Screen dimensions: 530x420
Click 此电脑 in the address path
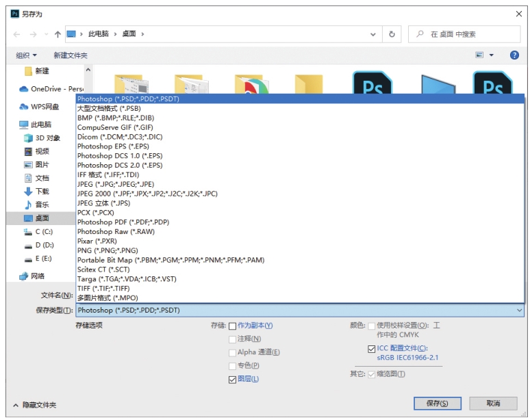pyautogui.click(x=99, y=34)
